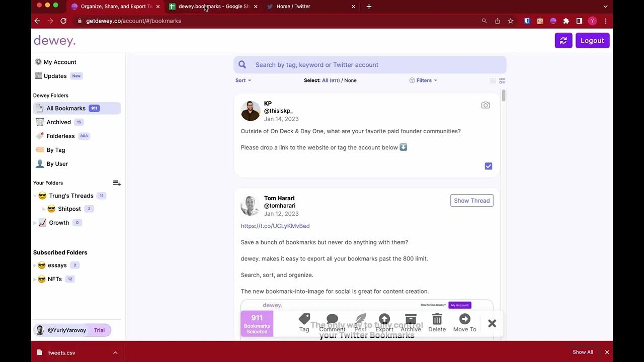Click the Post feather icon
This screenshot has height=362, width=644.
point(361,319)
